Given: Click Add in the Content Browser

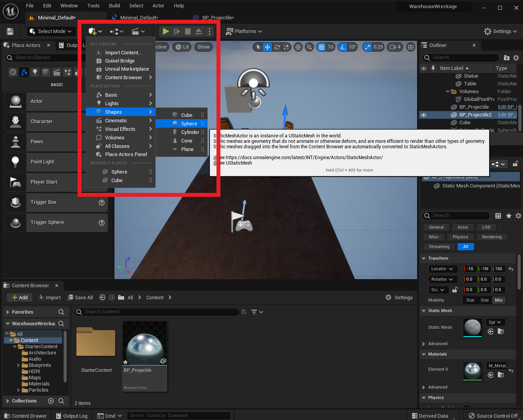Looking at the screenshot, I should click(x=20, y=298).
